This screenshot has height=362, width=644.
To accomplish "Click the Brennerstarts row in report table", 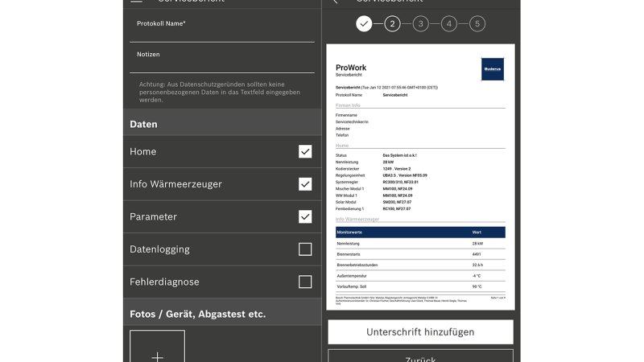I will 420,254.
